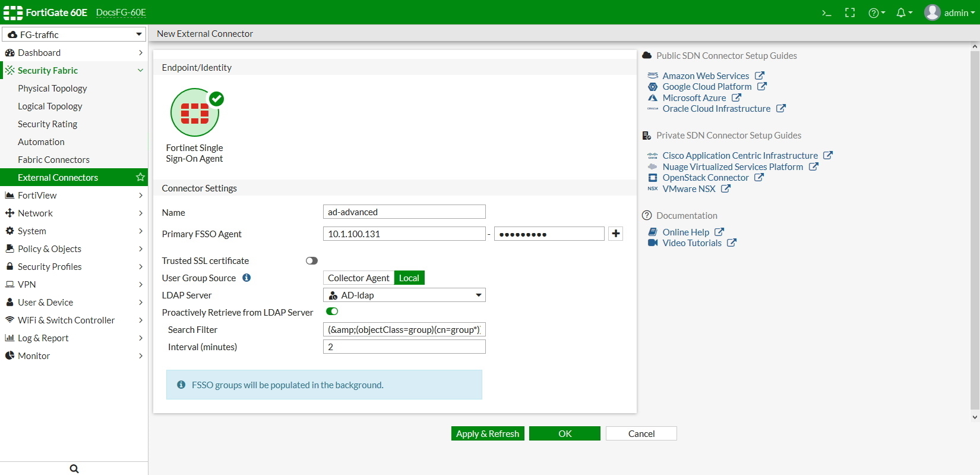
Task: Open Google Cloud Platform setup guide
Action: click(x=707, y=86)
